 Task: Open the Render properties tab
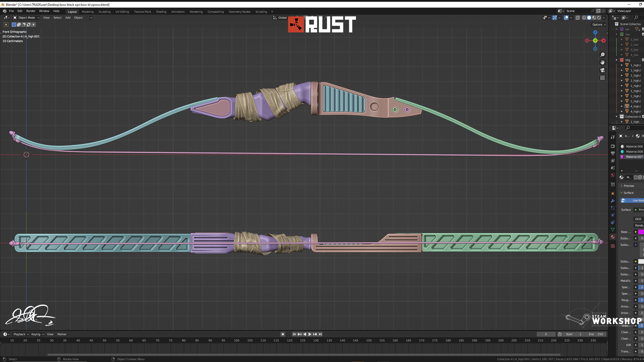coord(613,146)
